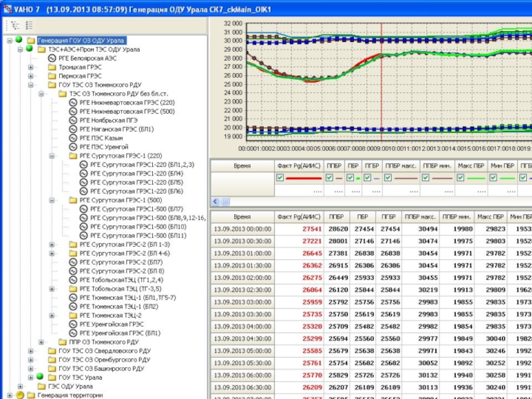Click the Время column header in data table
532x399 pixels.
click(242, 217)
